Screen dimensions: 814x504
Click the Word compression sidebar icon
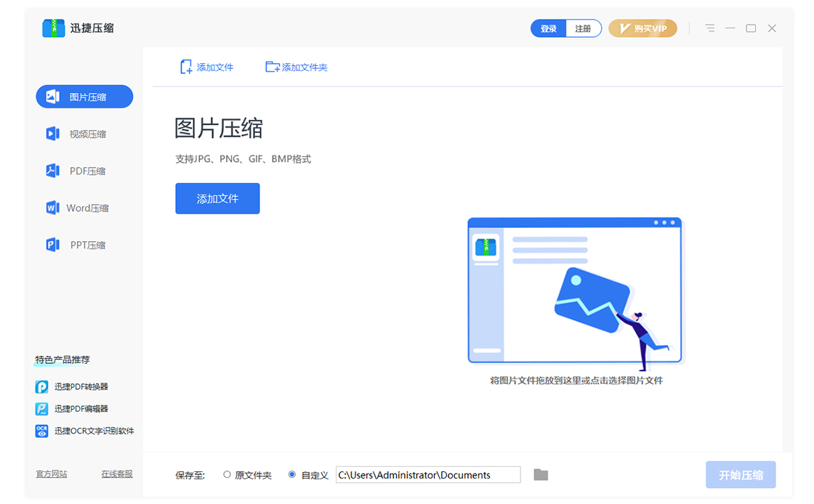[52, 208]
